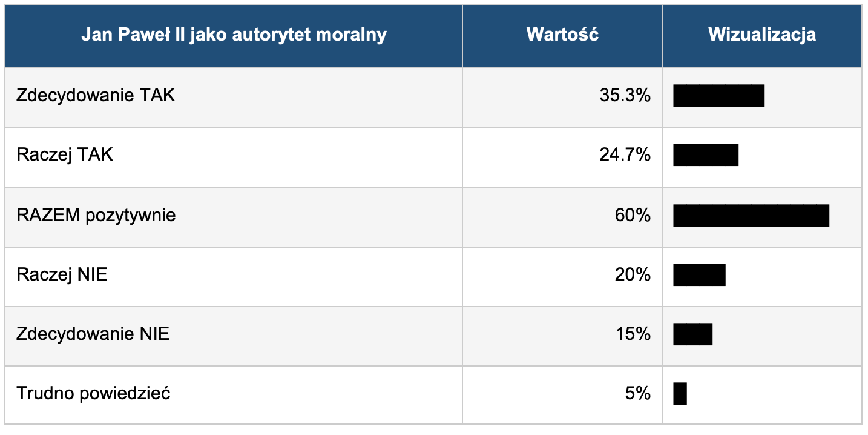The image size is (868, 435).
Task: Click the shortest bar, 'Trudno powiedzieć'
Action: pos(680,394)
